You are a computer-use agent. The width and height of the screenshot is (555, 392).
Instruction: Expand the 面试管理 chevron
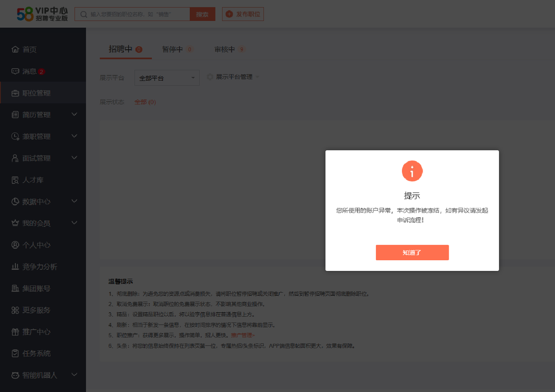coord(74,158)
